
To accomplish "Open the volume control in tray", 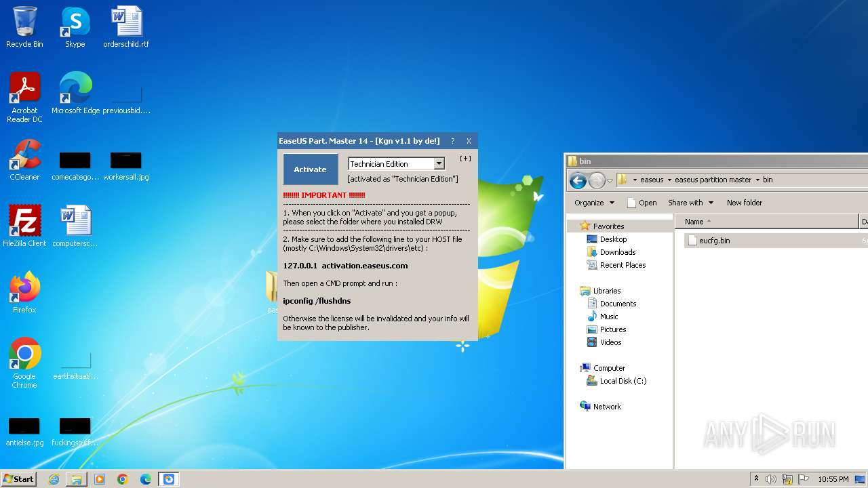I will [x=771, y=479].
